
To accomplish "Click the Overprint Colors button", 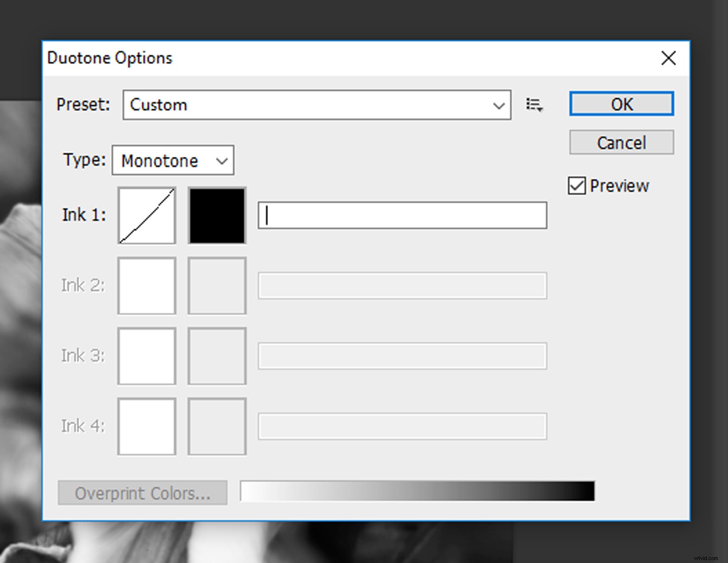I will (x=142, y=493).
